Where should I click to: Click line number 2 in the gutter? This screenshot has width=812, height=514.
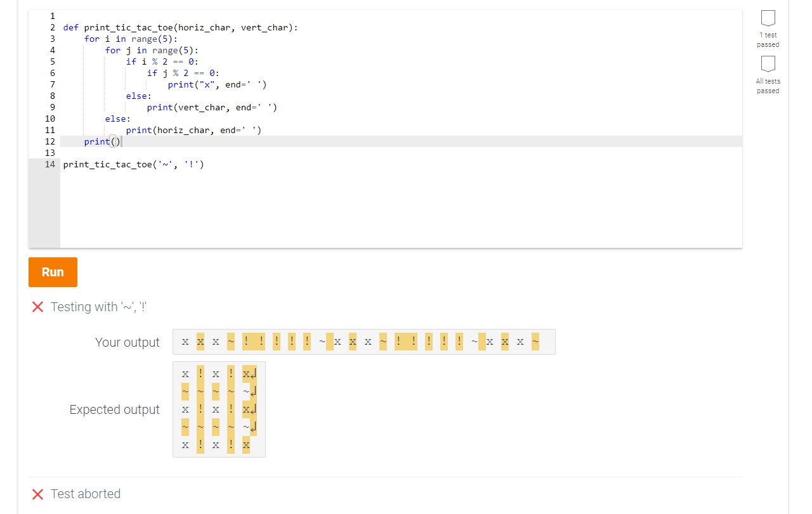click(49, 27)
